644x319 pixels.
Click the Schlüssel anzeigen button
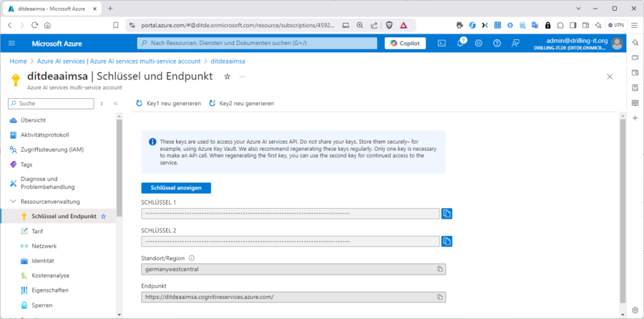[176, 187]
